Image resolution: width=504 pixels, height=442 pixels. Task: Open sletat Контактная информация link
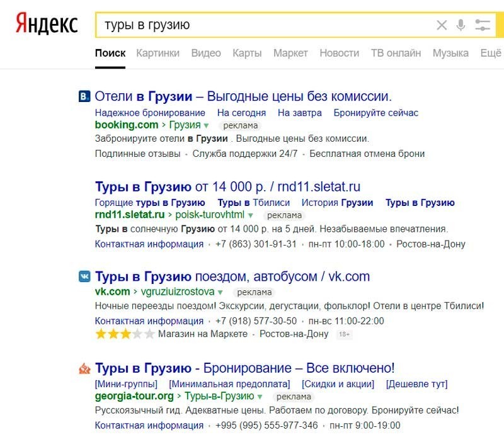click(x=149, y=244)
